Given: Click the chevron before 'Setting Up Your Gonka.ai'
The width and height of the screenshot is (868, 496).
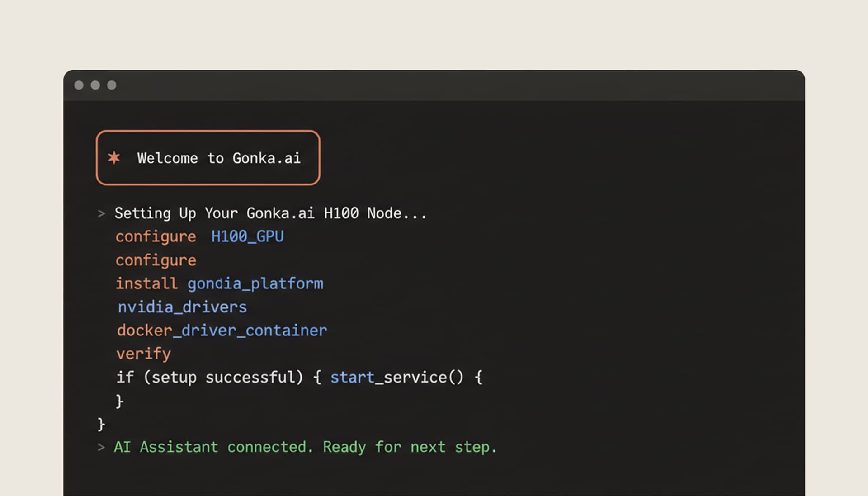Looking at the screenshot, I should (100, 213).
